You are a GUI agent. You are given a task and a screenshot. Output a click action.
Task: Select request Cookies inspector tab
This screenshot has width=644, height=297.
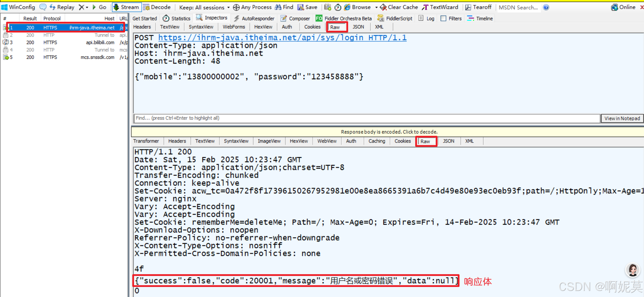[x=312, y=27]
